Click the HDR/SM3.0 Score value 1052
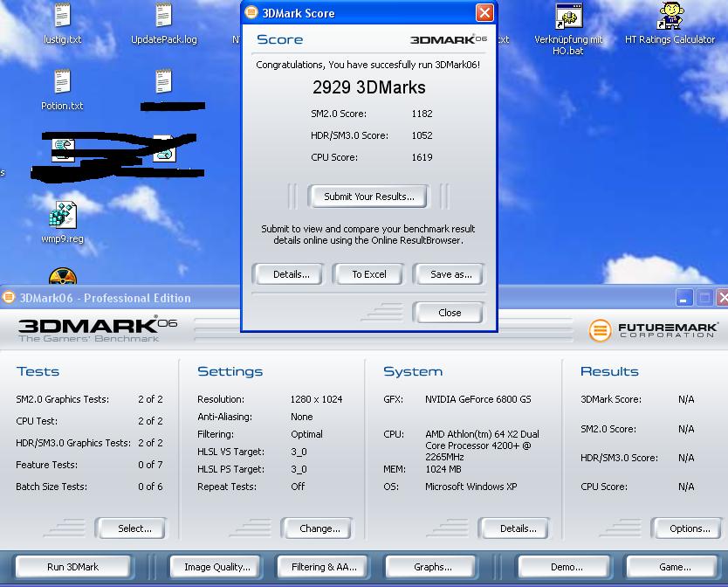This screenshot has width=728, height=587. (x=422, y=135)
